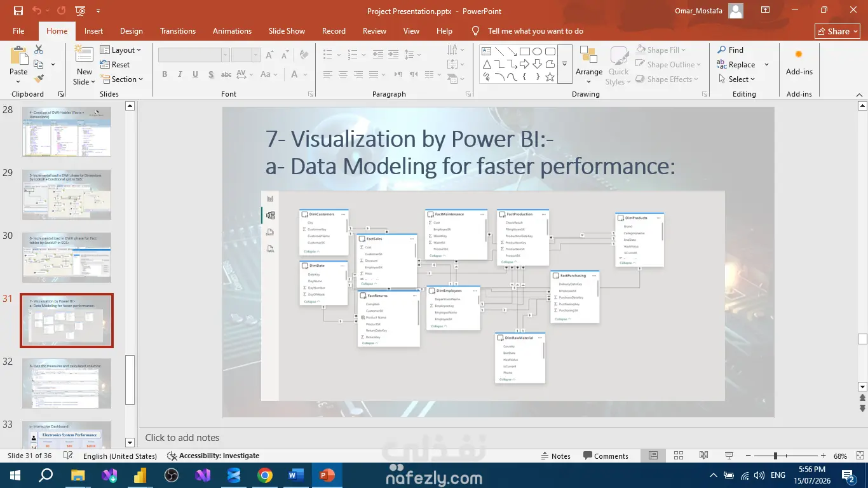Zoom in using the plus button

click(x=824, y=456)
